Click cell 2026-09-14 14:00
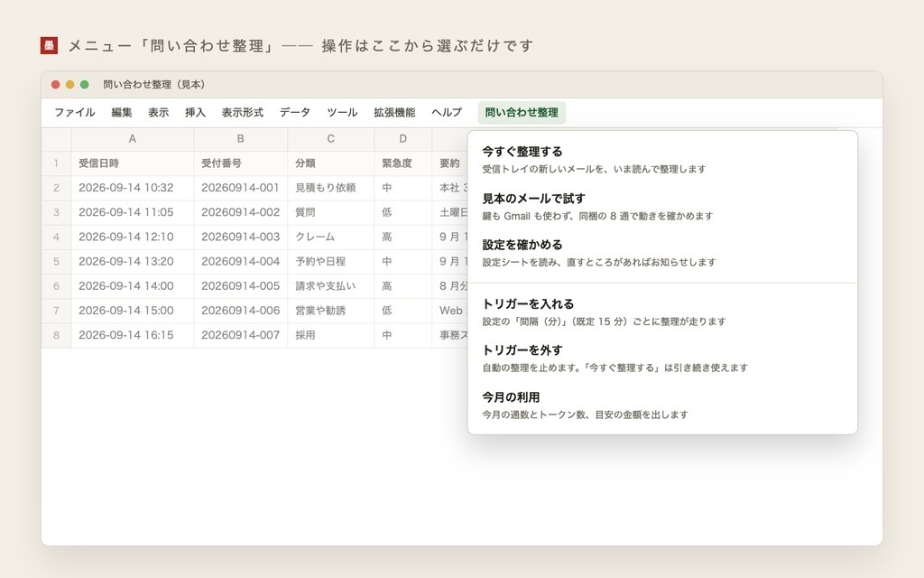 pos(132,286)
